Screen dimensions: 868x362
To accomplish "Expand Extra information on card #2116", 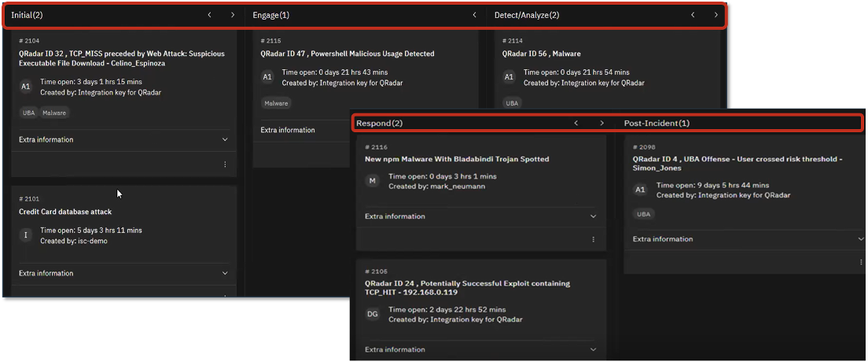I will 594,216.
